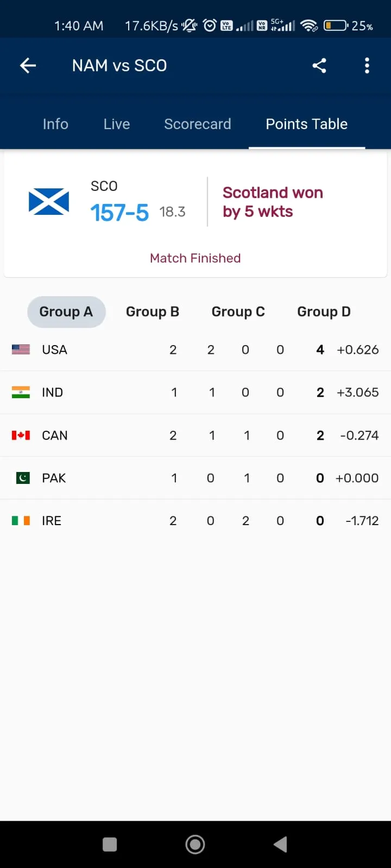Open the Scorecard tab
Image resolution: width=391 pixels, height=868 pixels.
pos(198,124)
